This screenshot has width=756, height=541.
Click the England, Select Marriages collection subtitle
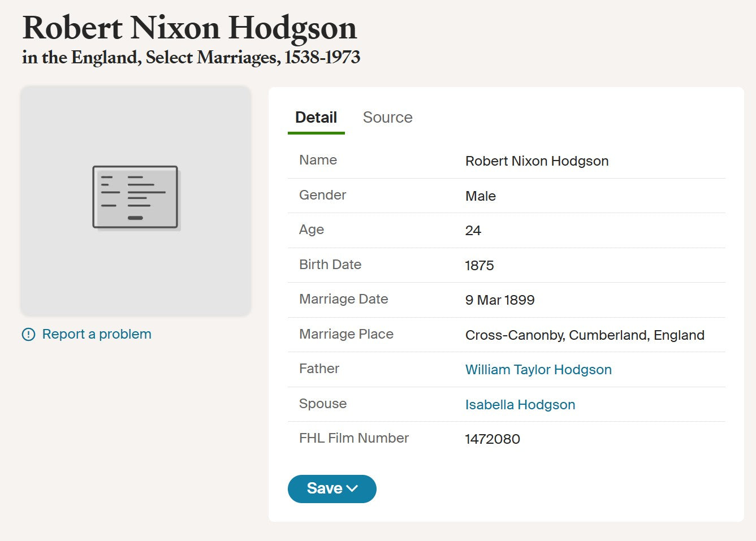pyautogui.click(x=191, y=58)
